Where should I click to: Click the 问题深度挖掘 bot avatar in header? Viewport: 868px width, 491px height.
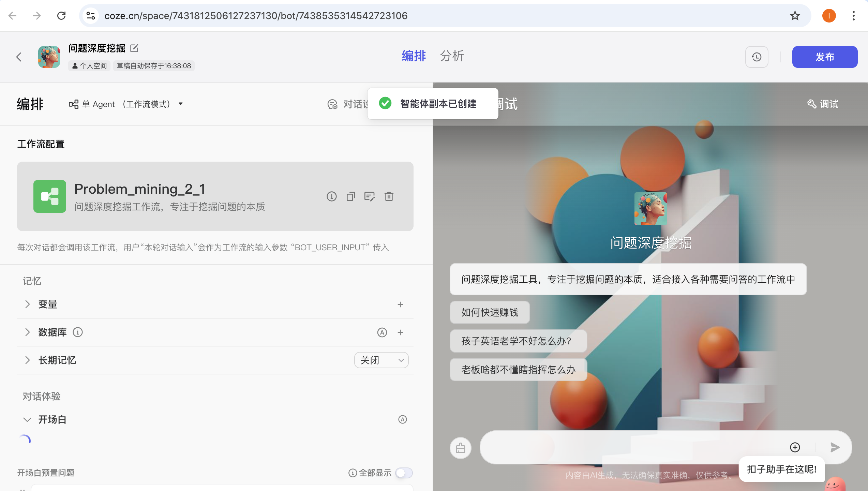49,57
